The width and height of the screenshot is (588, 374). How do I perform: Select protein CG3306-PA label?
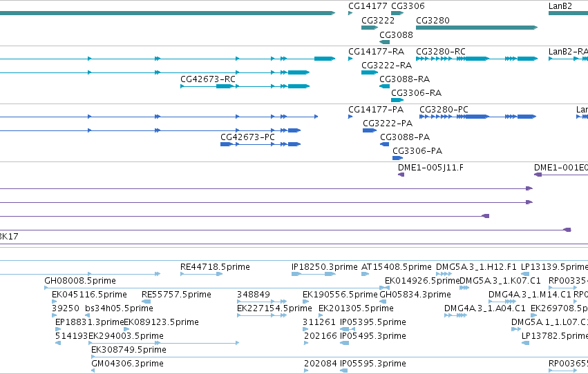pyautogui.click(x=417, y=151)
